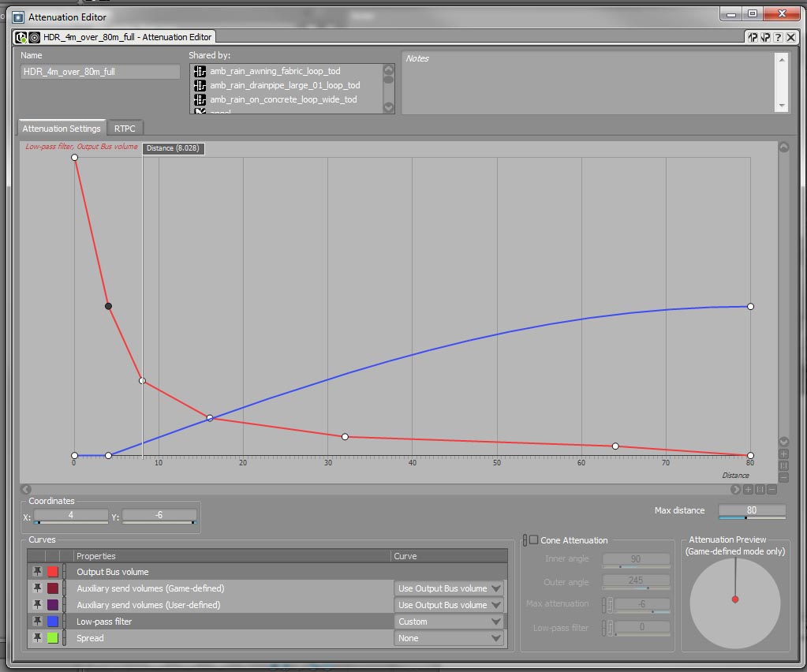Click the X coordinate value field
Image resolution: width=807 pixels, height=672 pixels.
[x=71, y=515]
